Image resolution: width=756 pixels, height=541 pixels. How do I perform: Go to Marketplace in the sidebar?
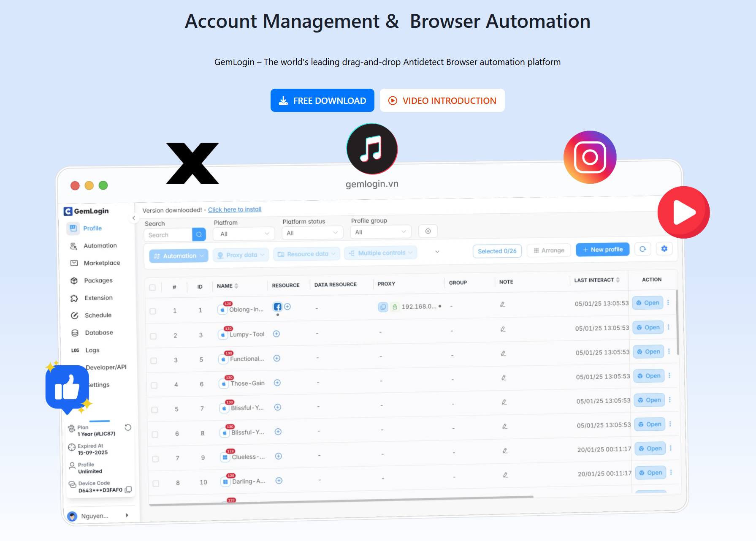[95, 263]
